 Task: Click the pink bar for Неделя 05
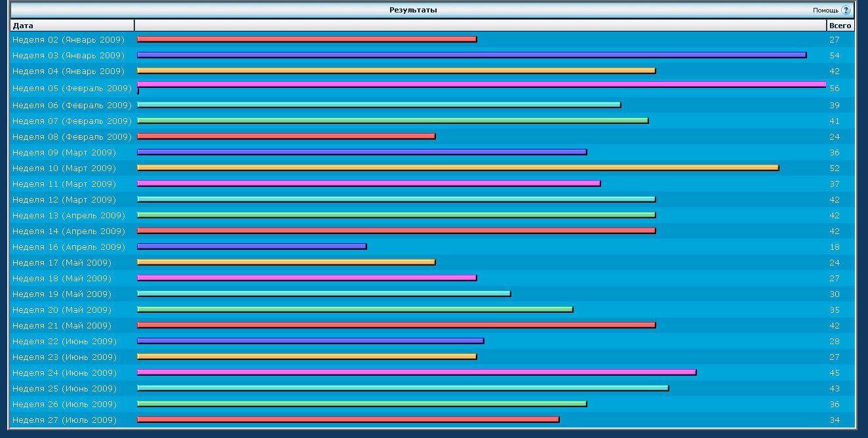[481, 85]
